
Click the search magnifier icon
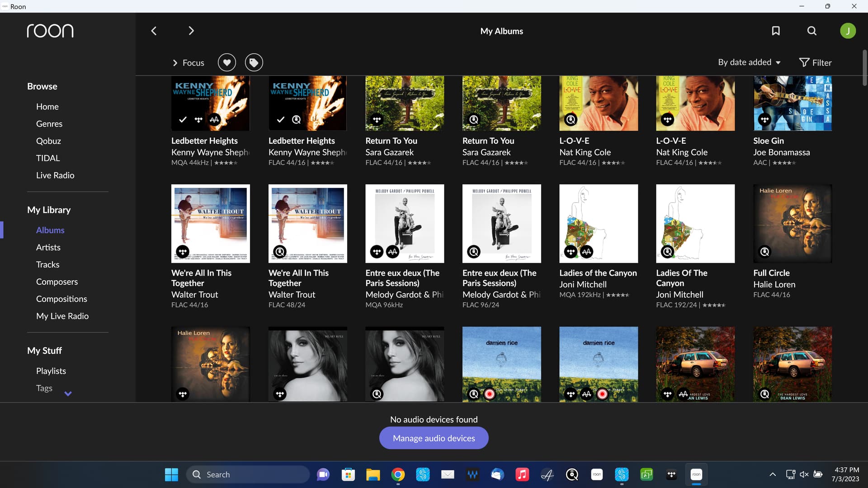(812, 31)
